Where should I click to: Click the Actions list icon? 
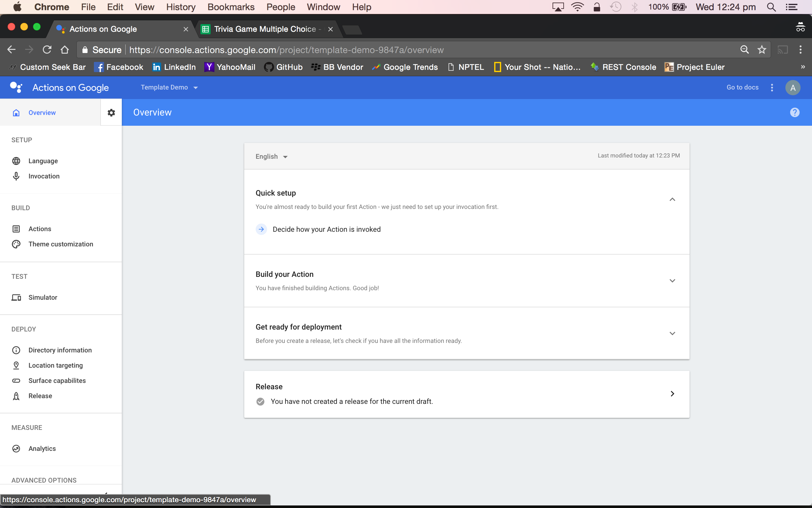tap(16, 229)
